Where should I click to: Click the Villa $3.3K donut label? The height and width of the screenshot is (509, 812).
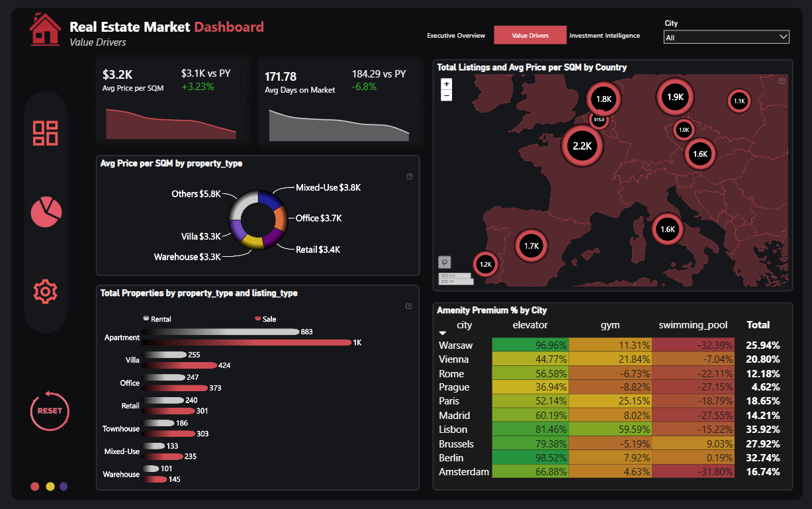(201, 236)
